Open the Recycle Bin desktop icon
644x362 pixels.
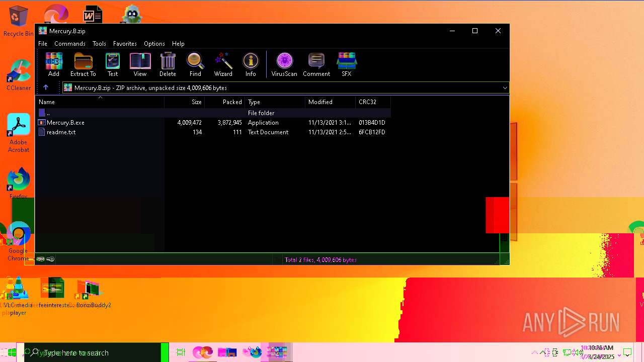point(18,21)
